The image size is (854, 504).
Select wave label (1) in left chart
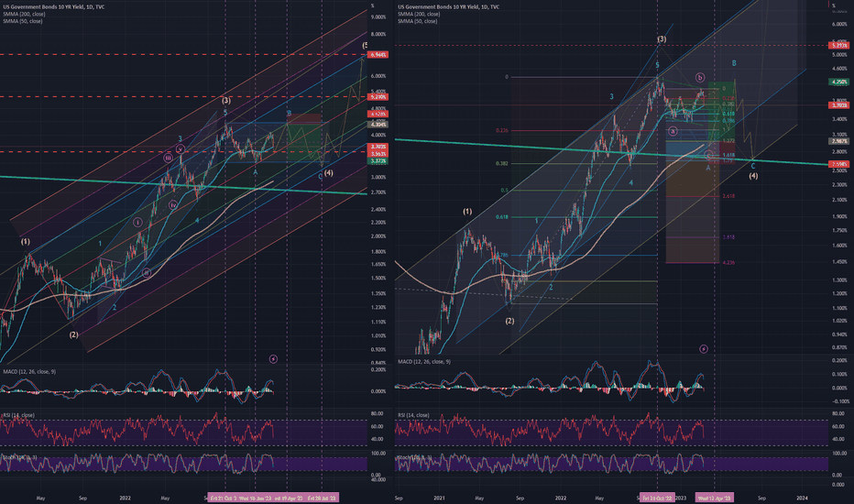pos(26,241)
